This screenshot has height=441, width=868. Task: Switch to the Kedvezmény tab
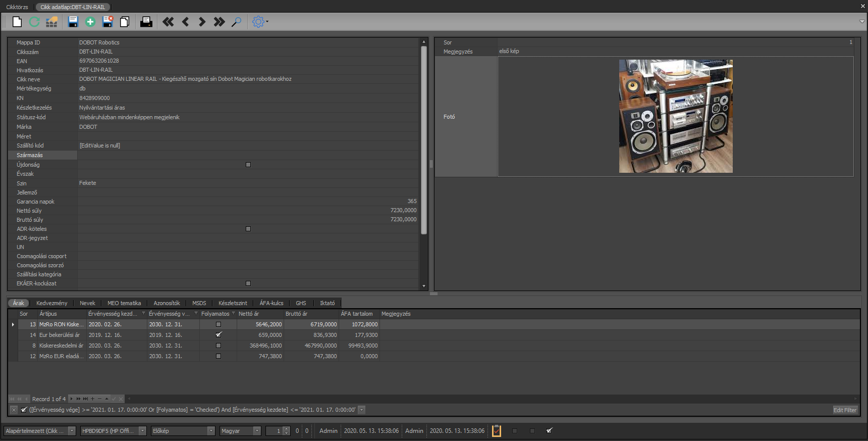coord(51,303)
